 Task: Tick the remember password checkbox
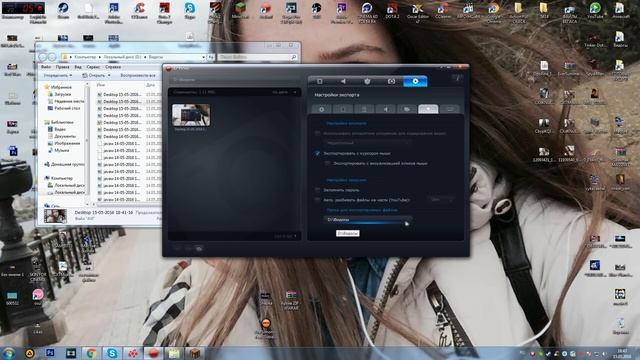tap(318, 190)
